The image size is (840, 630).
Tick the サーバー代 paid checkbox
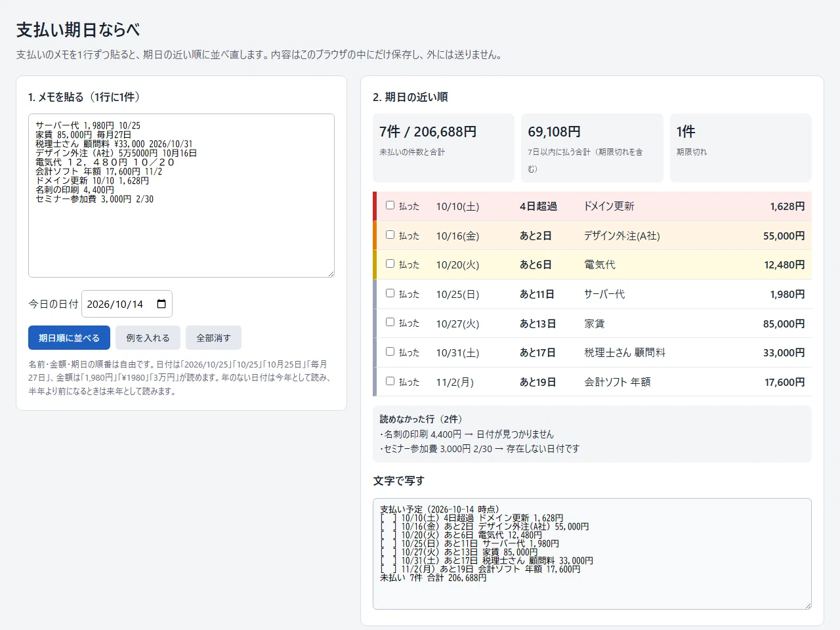[390, 293]
